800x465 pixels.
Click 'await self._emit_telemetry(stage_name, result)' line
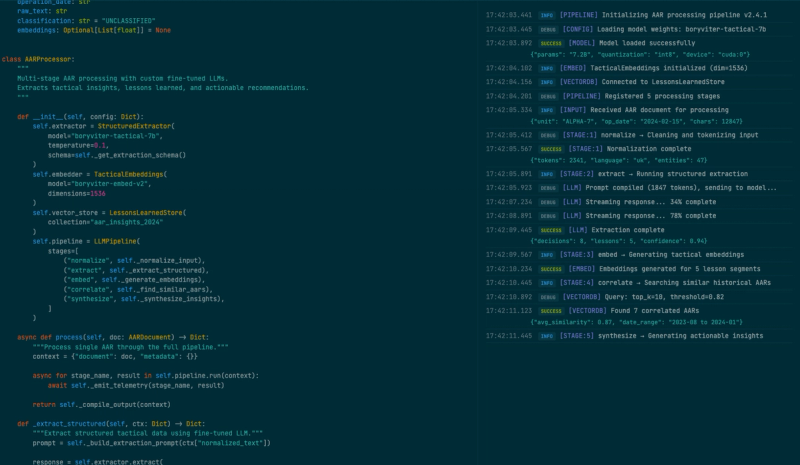coord(136,386)
